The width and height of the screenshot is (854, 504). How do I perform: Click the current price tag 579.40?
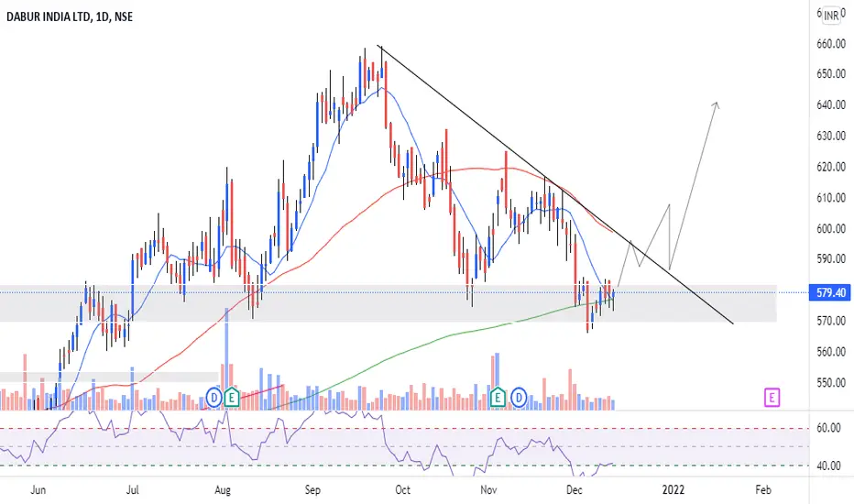(x=830, y=293)
